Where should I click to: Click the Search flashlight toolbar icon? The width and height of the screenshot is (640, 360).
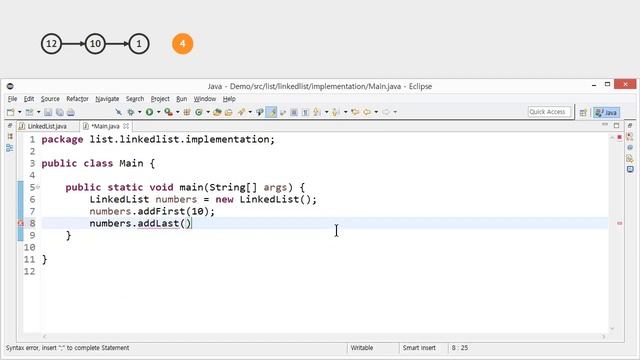click(x=242, y=112)
